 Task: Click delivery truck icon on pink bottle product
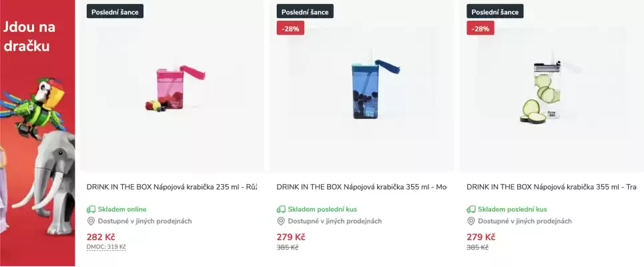(x=91, y=210)
